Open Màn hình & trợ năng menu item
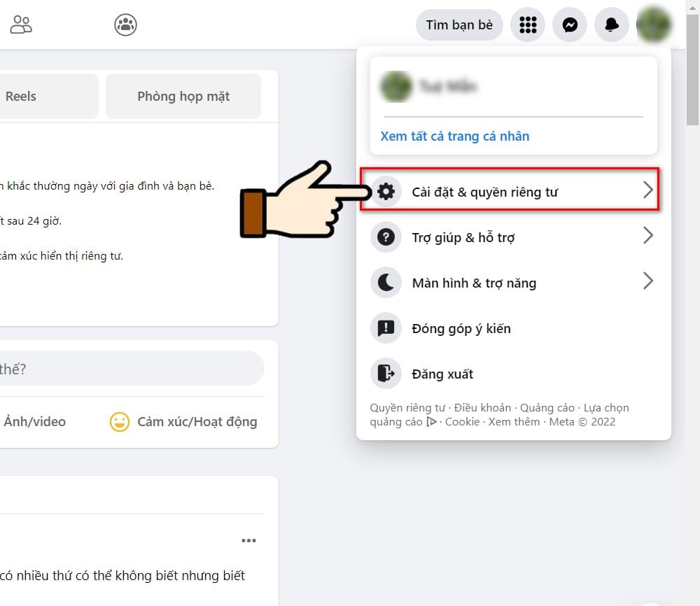 click(513, 283)
